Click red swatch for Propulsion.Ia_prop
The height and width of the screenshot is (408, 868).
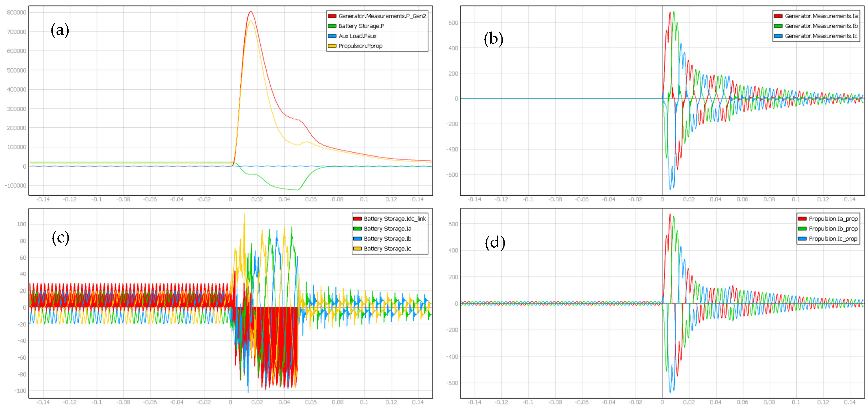tap(802, 219)
